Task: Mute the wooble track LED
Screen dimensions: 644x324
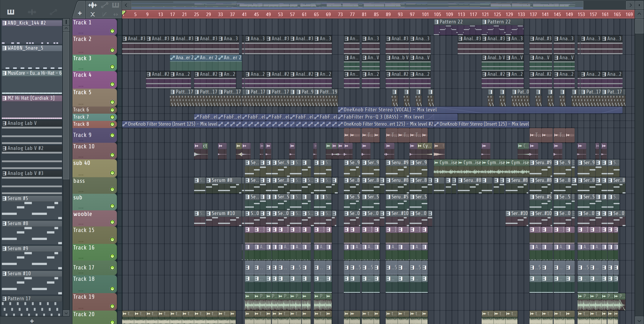Action: (112, 222)
